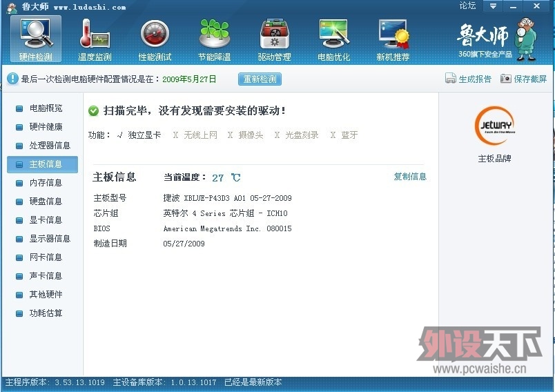Click 主设备库版本 1.0.13.1017 in status bar

point(164,382)
